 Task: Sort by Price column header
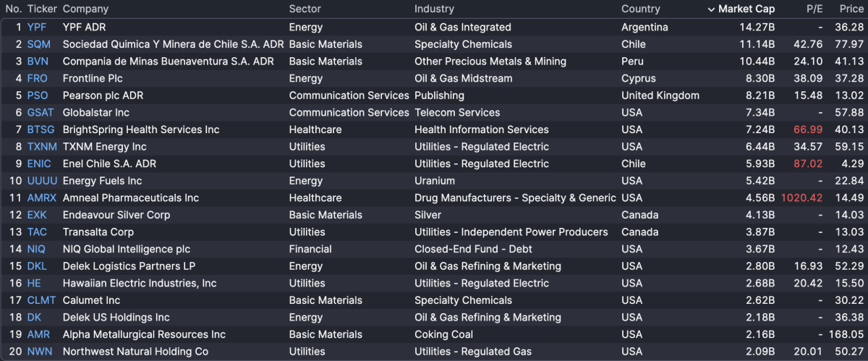point(851,9)
